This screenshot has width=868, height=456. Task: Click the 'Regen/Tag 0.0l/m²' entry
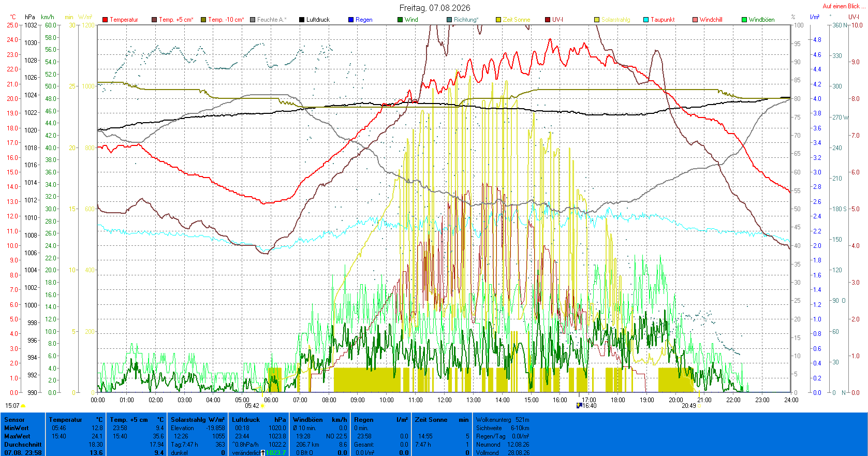503,436
